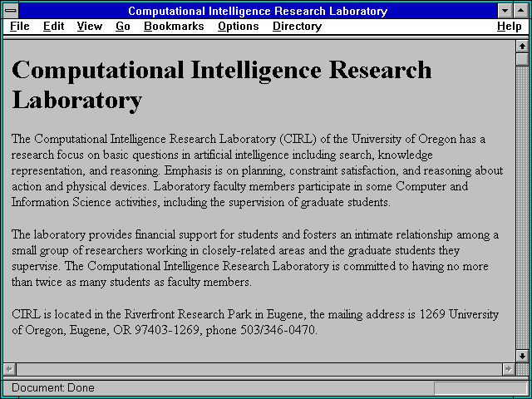
Task: Click the vertical scrollbar up arrow
Action: (x=522, y=47)
